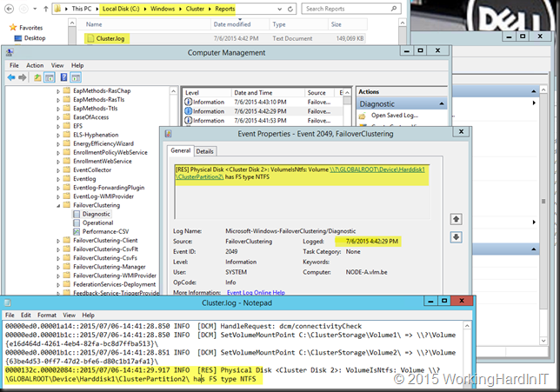
Task: Select the General tab in Event Properties
Action: pyautogui.click(x=180, y=150)
